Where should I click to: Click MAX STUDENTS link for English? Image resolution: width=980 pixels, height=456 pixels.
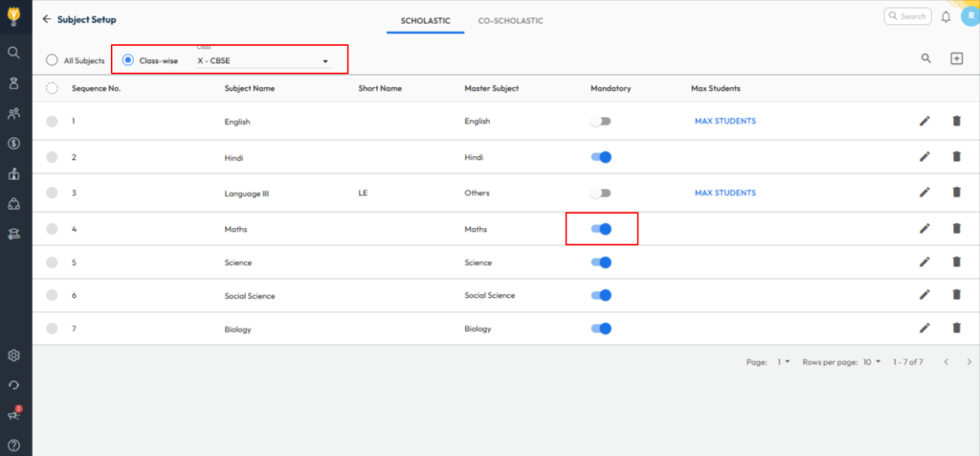724,122
